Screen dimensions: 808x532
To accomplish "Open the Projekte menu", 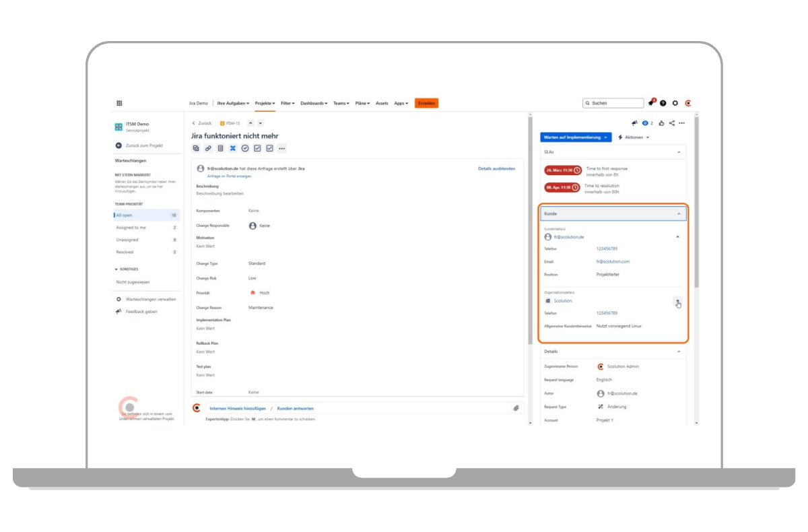I will pos(265,103).
